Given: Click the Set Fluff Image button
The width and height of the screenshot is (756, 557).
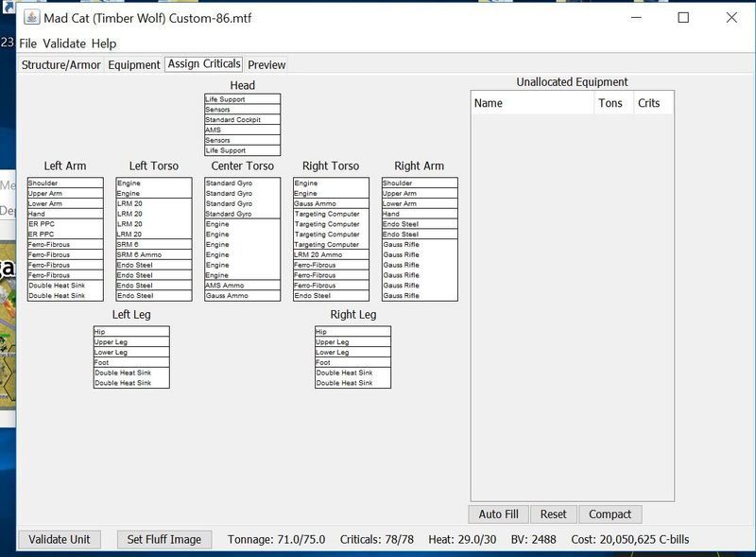Looking at the screenshot, I should [x=163, y=539].
